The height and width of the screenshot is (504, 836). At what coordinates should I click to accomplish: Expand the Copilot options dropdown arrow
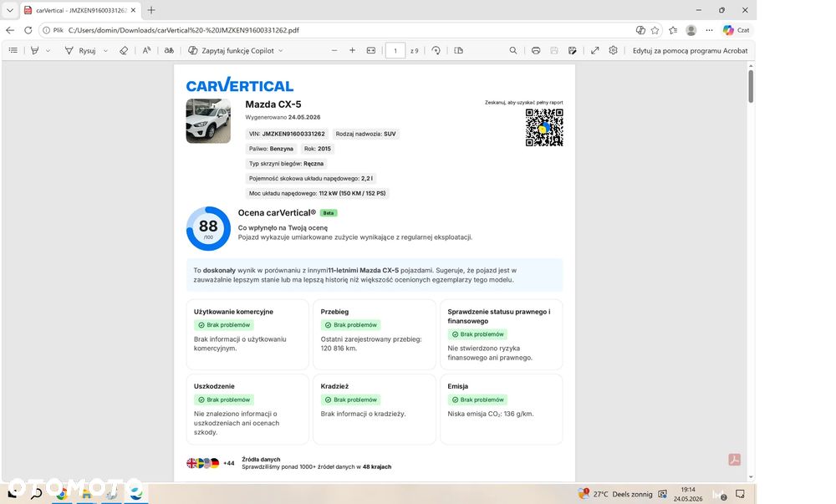(281, 51)
